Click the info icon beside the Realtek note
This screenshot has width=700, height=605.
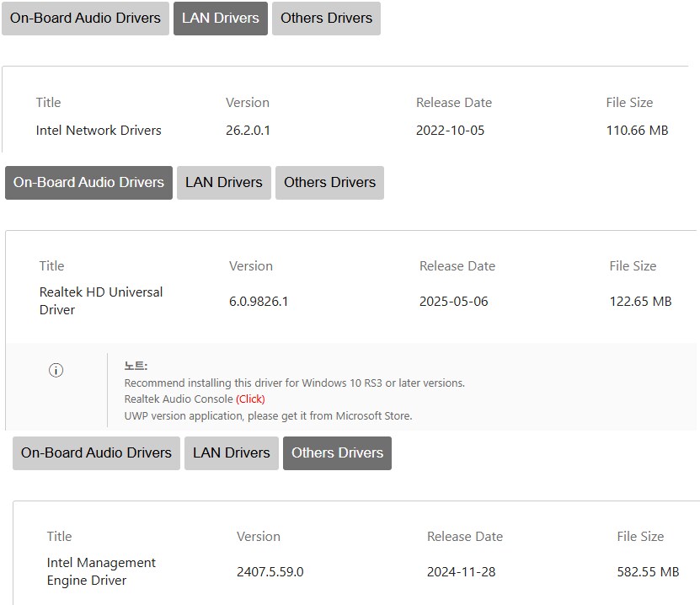[56, 370]
